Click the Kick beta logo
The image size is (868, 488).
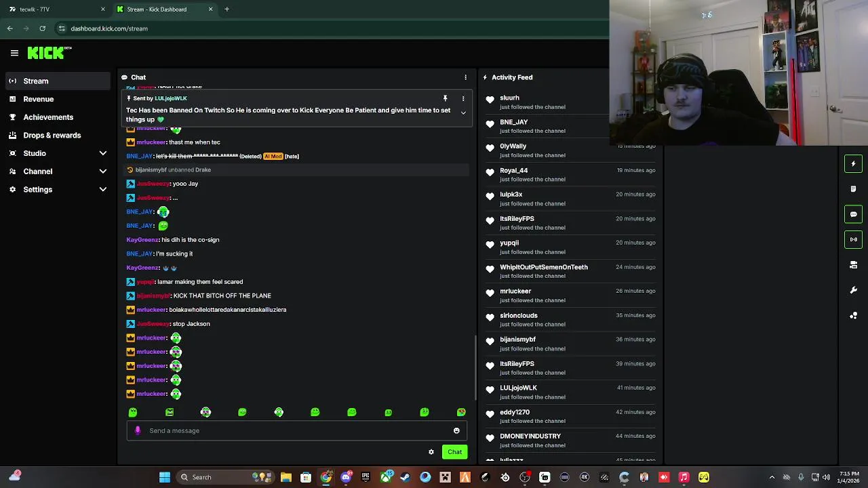50,53
